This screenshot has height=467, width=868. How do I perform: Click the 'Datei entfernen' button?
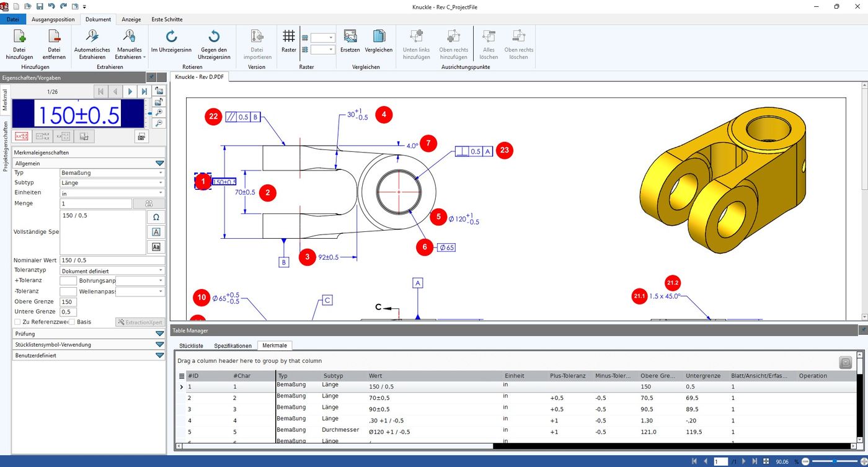coord(54,43)
